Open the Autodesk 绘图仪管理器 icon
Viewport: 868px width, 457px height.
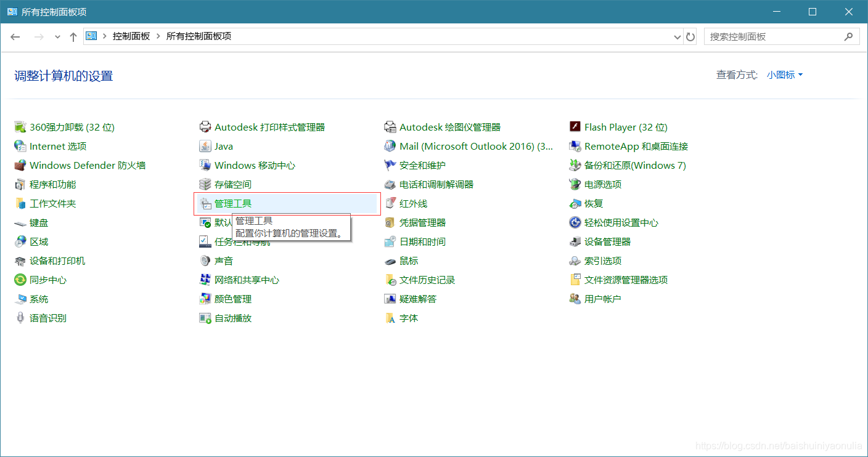(390, 127)
